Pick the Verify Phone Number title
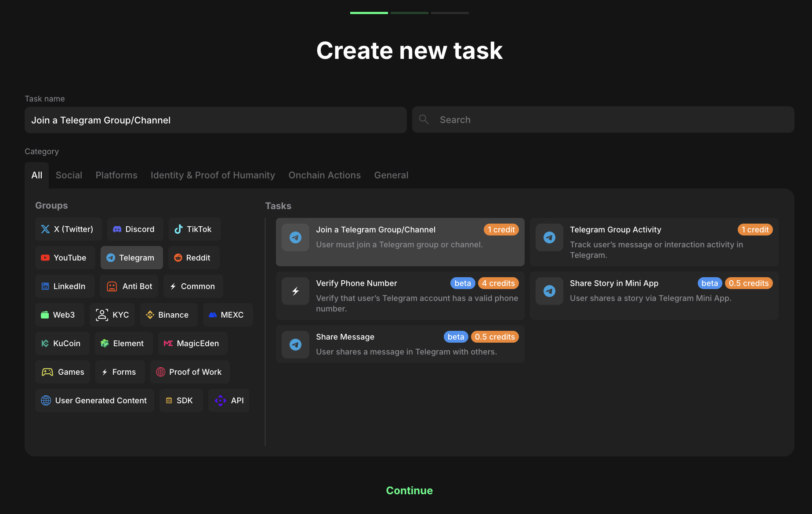 356,283
